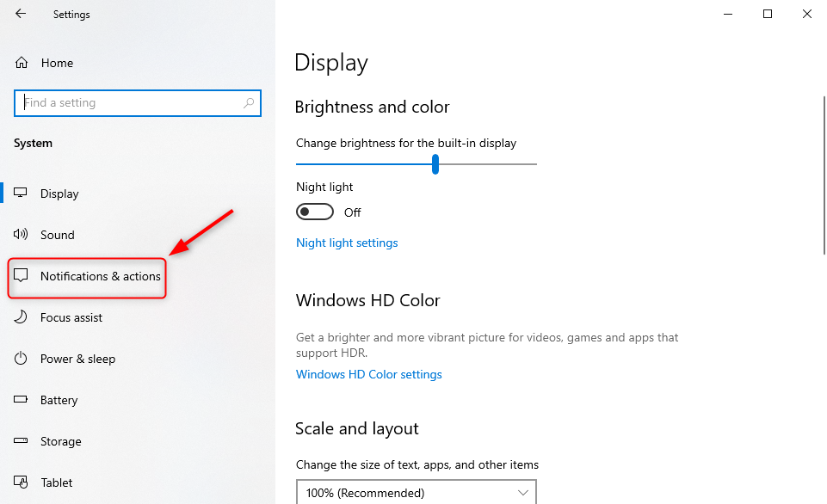827x504 pixels.
Task: Toggle the Night light switch
Action: point(315,212)
